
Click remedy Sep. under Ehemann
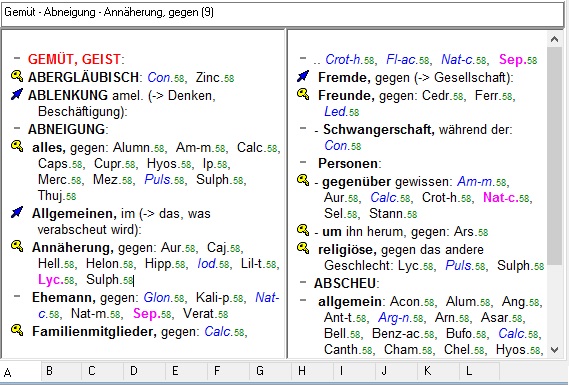pos(147,314)
